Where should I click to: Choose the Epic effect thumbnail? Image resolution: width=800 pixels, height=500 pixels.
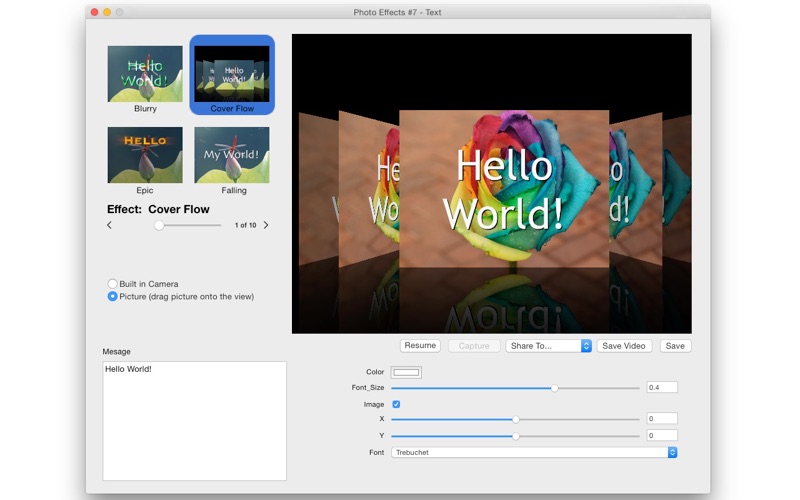coord(145,155)
